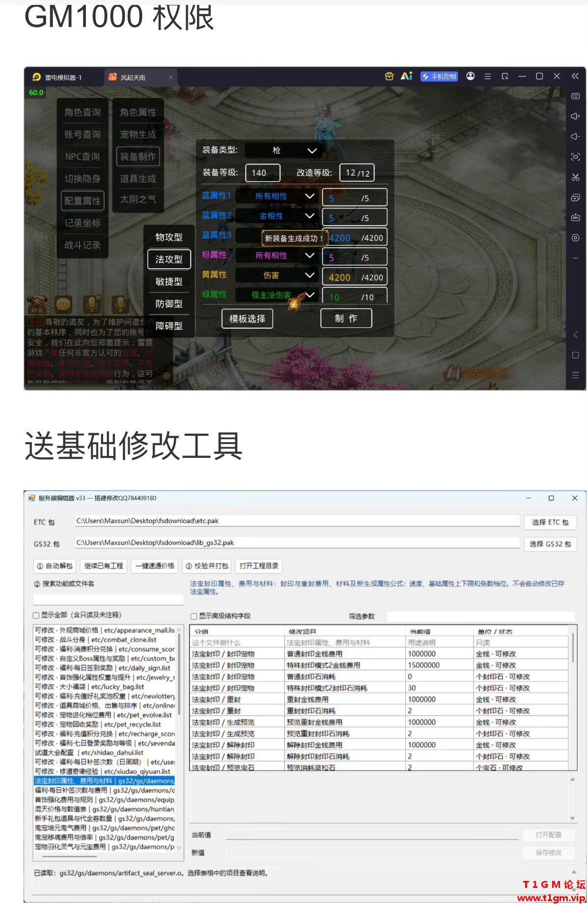This screenshot has height=906, width=588.
Task: Collapse the emulator sidebar with the double-chevron icon
Action: (575, 76)
